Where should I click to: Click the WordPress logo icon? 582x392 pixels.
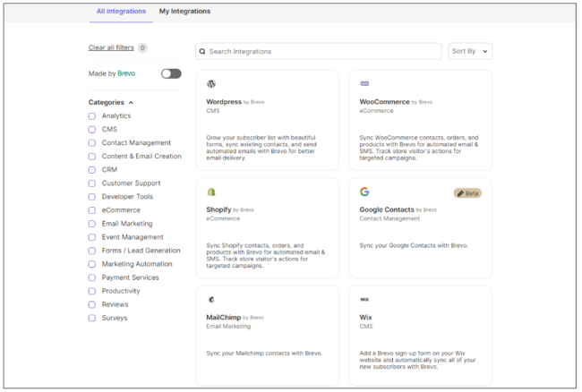click(x=211, y=84)
